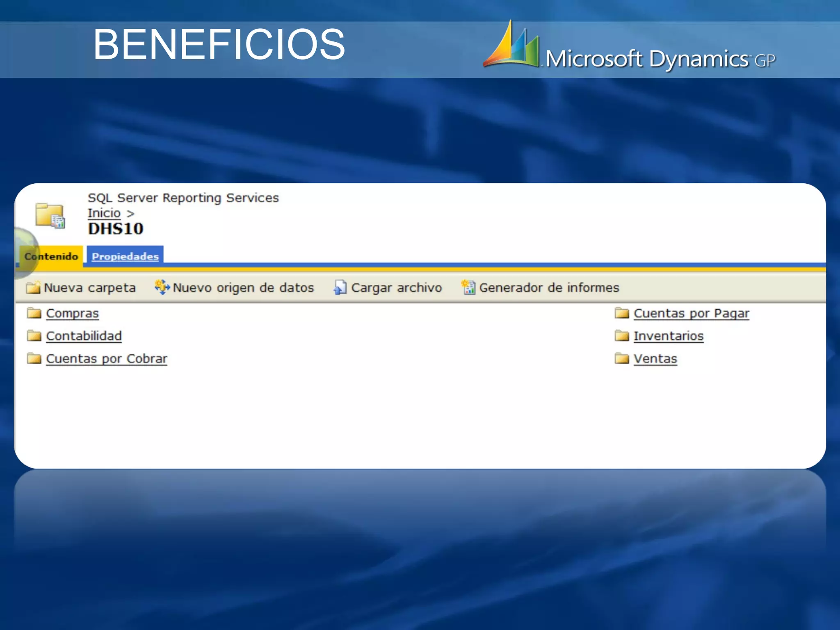Click the Cuentas por Cobrar folder icon
The height and width of the screenshot is (630, 840).
(34, 359)
